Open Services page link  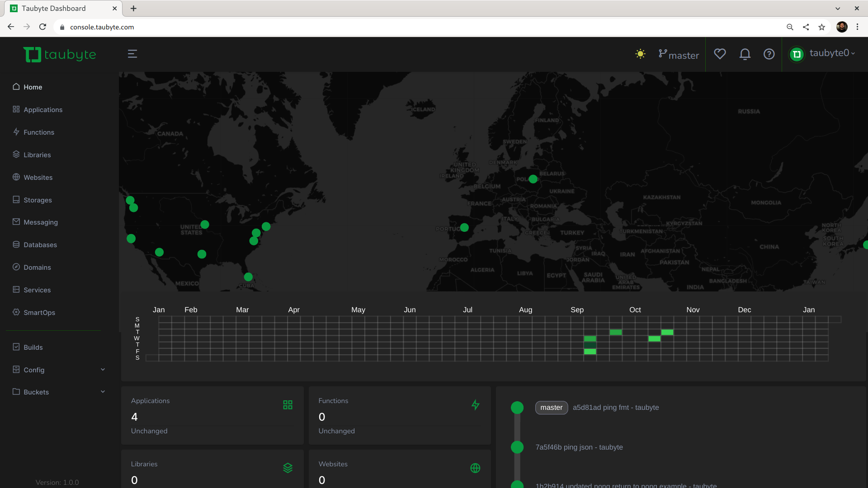pos(37,290)
